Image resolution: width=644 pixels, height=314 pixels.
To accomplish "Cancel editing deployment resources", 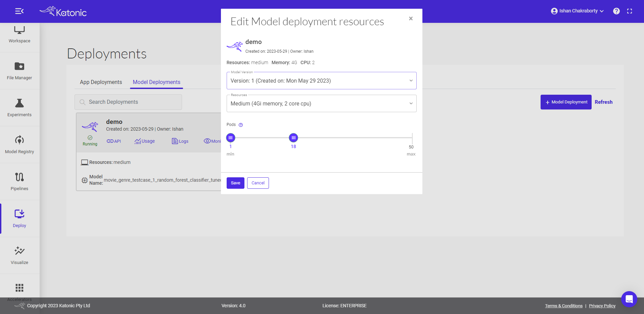I will 258,183.
